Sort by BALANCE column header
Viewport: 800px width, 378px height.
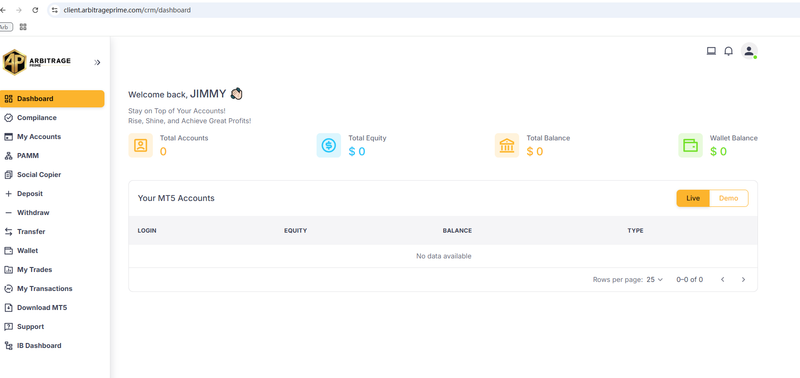(x=457, y=231)
